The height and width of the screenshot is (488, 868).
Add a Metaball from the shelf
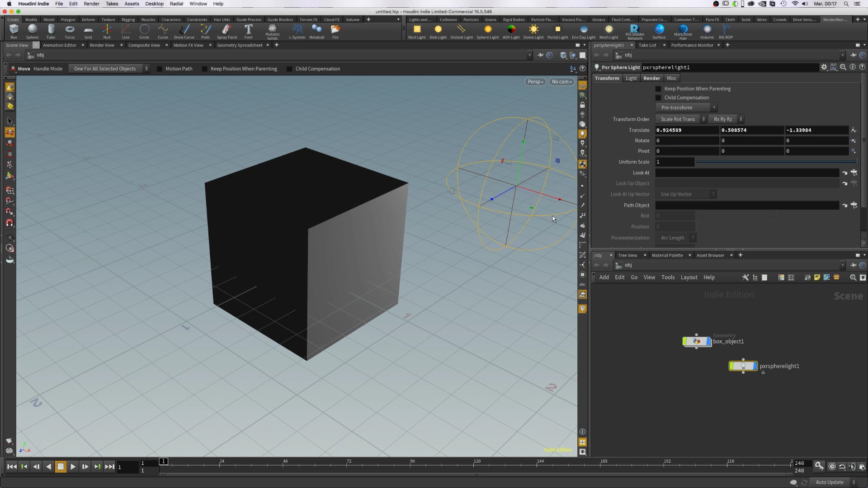click(x=316, y=32)
